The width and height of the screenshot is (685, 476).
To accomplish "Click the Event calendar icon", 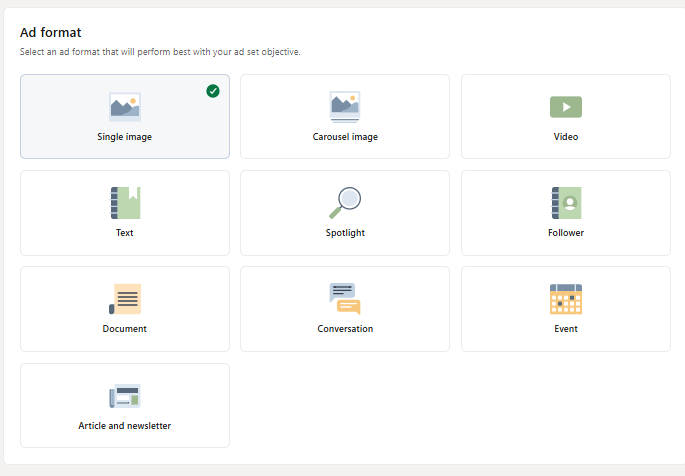I will click(566, 299).
